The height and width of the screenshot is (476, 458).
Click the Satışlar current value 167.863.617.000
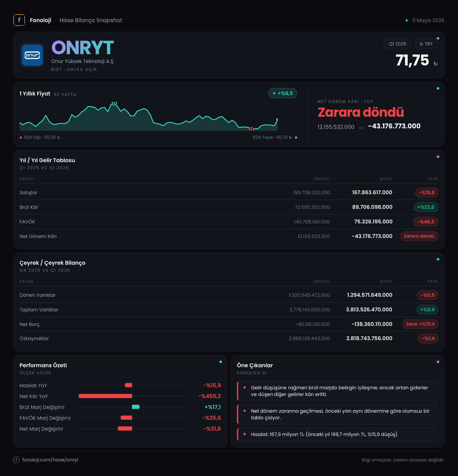pos(372,193)
